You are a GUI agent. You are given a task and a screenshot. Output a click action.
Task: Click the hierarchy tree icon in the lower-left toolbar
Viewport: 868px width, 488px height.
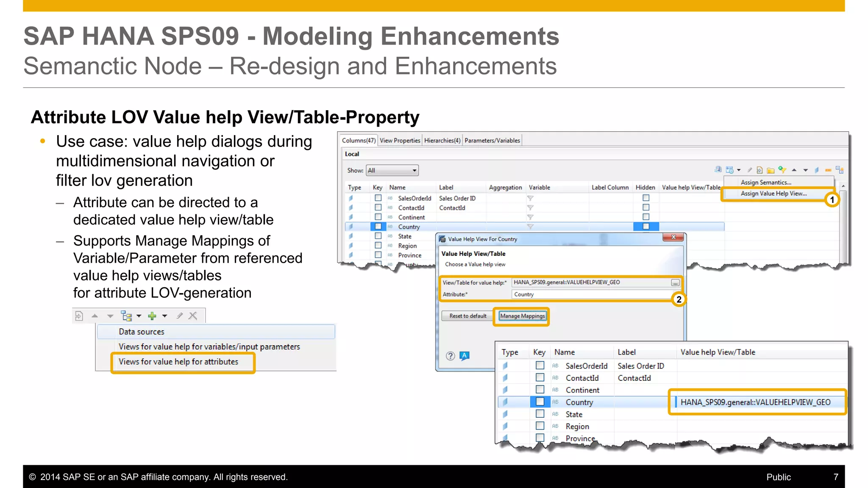tap(126, 316)
